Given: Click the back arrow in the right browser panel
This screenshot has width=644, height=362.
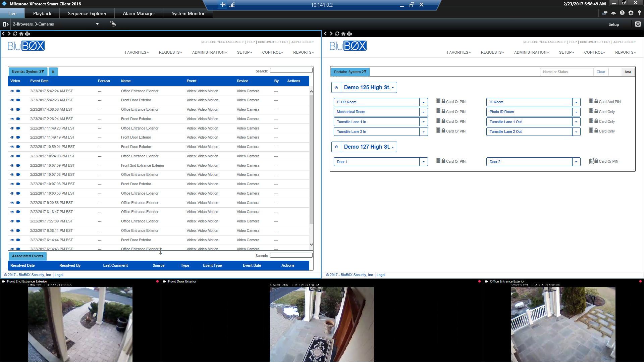Looking at the screenshot, I should point(325,34).
